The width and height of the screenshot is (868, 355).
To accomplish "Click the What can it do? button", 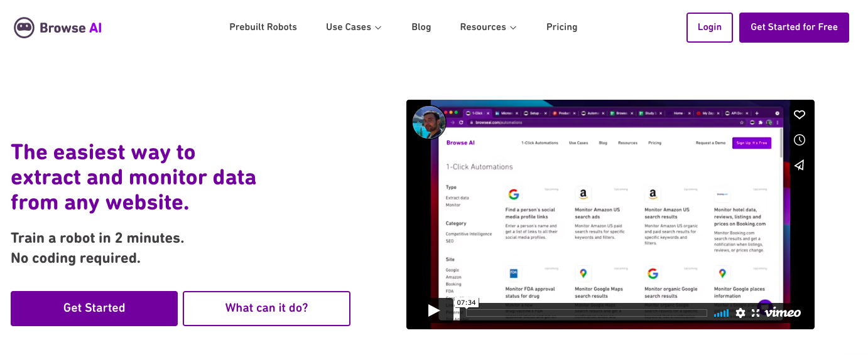I will coord(266,308).
